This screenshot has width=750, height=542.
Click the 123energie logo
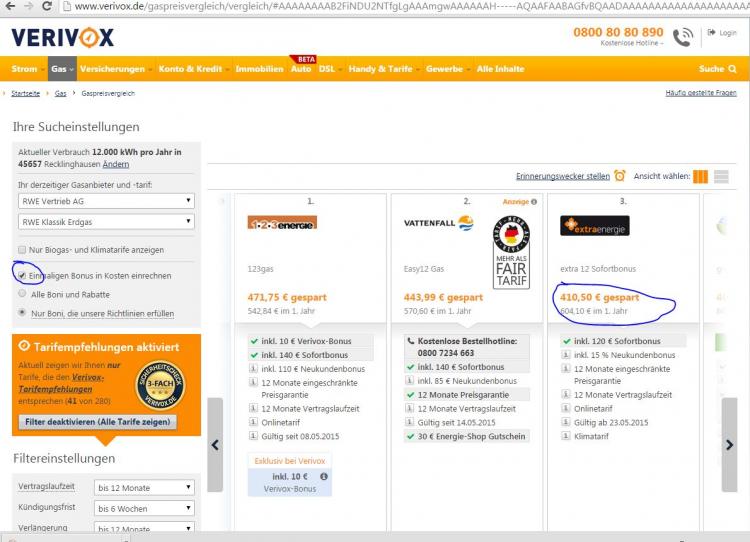(282, 223)
